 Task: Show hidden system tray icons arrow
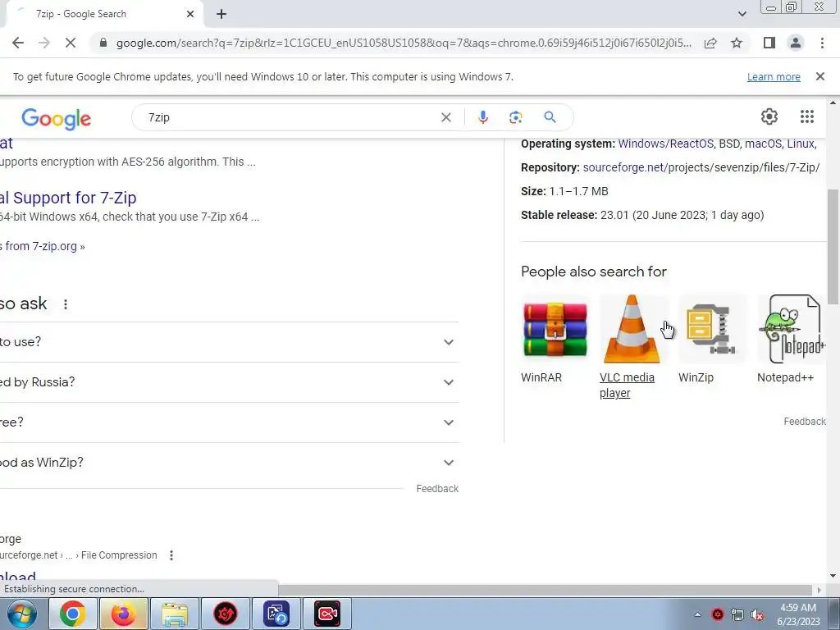[697, 614]
